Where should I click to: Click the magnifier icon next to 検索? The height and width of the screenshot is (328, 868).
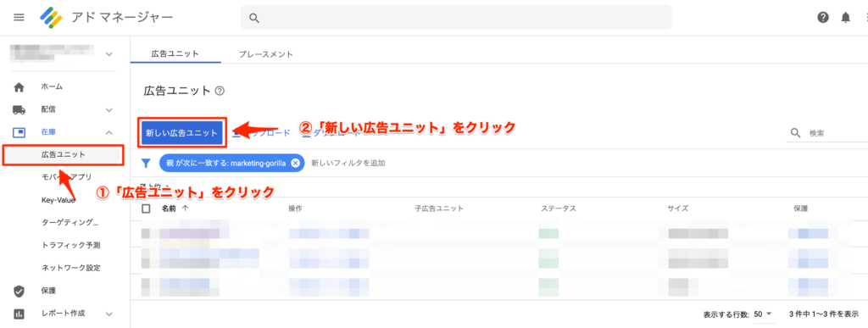795,133
